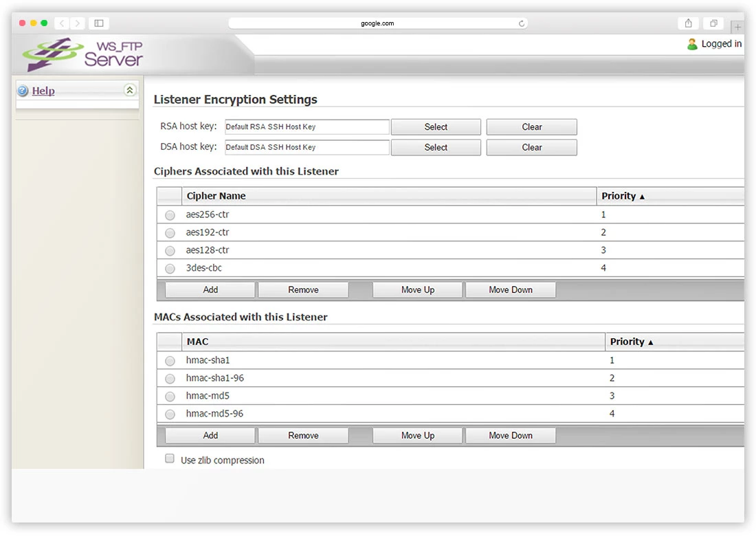Collapse the Help panel with the chevron

(130, 90)
